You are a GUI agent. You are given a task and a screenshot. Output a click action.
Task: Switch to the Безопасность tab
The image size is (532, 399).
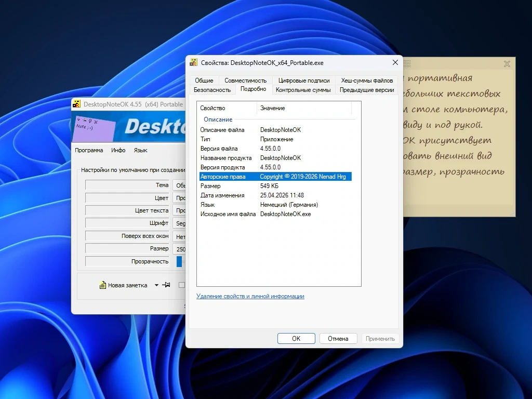[x=212, y=90]
